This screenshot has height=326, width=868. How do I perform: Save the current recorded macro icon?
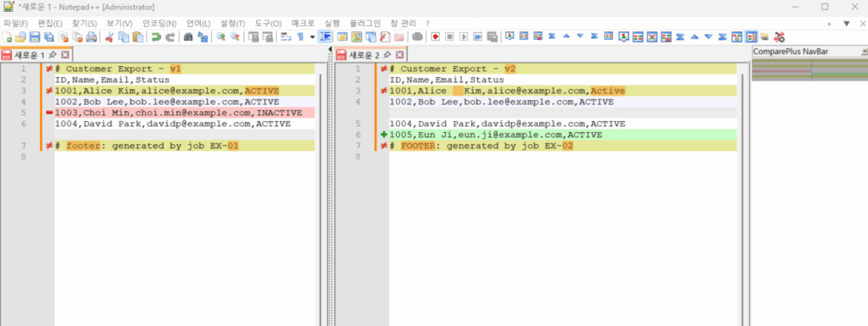492,37
